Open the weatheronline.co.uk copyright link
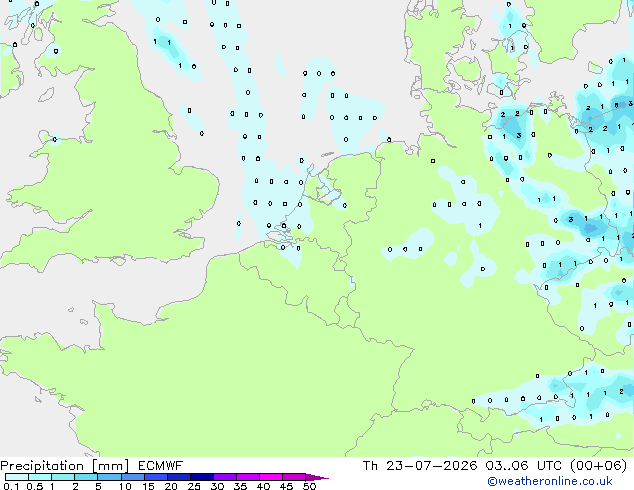This screenshot has height=490, width=634. (550, 481)
